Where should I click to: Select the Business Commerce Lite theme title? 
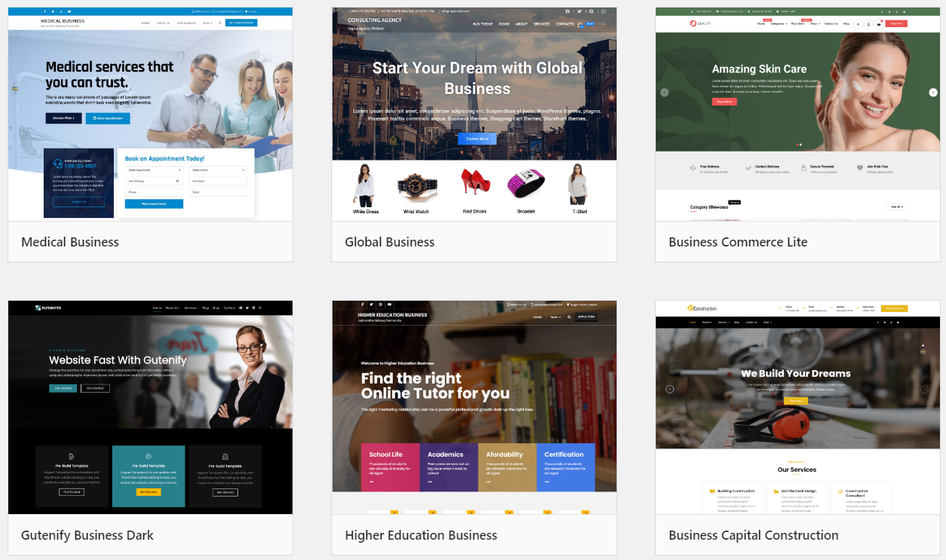[x=738, y=242]
